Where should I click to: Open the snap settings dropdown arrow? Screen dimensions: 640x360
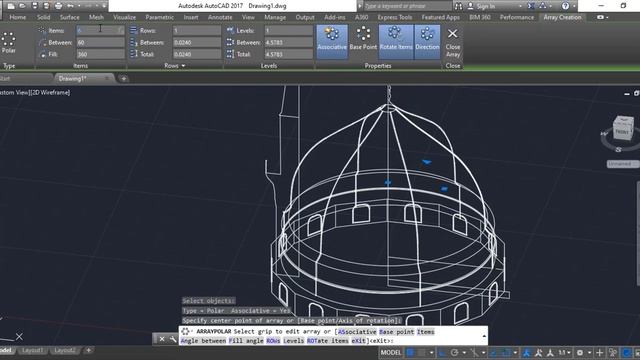(x=432, y=352)
